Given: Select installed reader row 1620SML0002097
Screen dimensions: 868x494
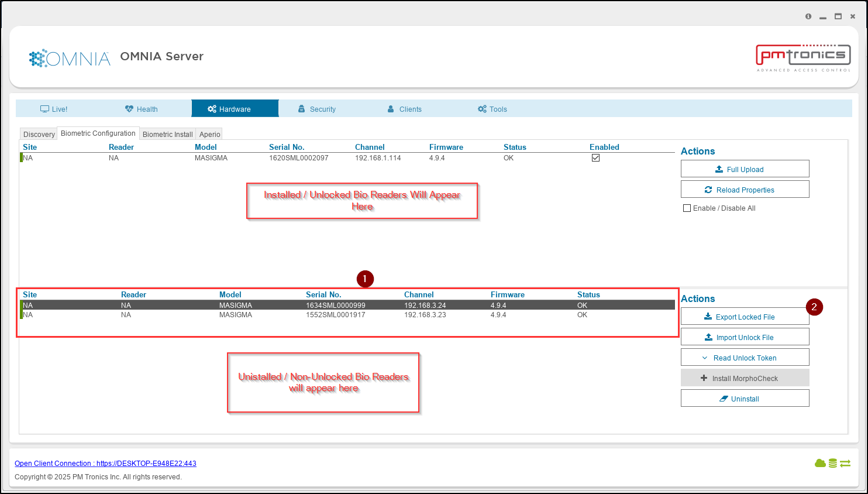Looking at the screenshot, I should tap(347, 158).
